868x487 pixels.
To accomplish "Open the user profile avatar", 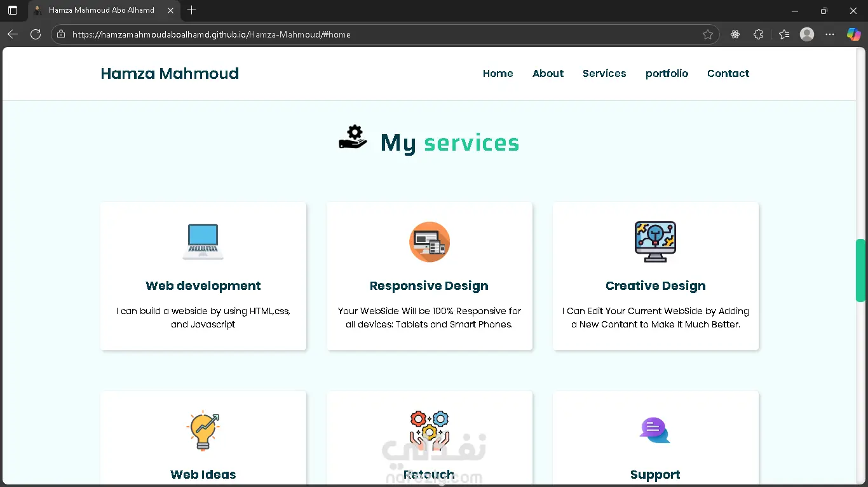I will tap(807, 34).
